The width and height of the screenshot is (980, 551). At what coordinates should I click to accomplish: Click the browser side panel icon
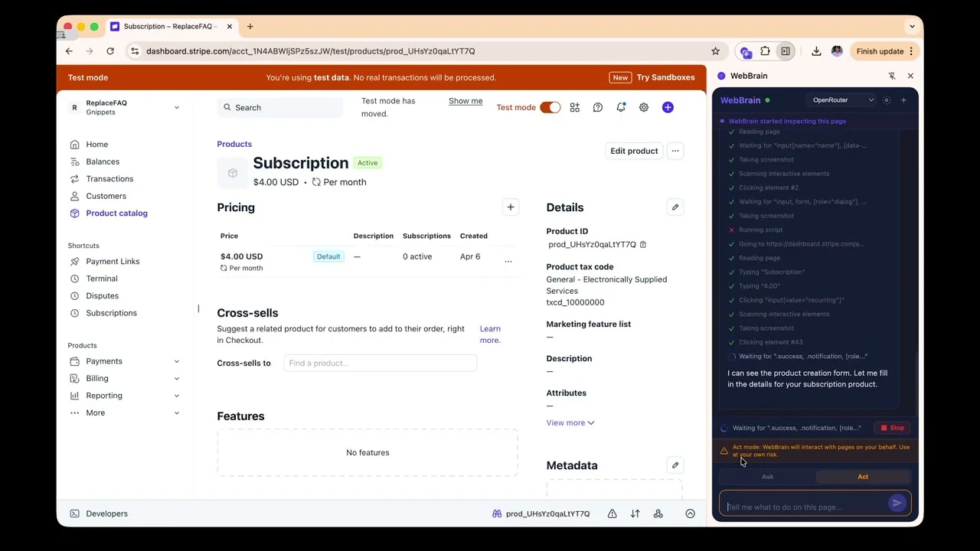[786, 51]
